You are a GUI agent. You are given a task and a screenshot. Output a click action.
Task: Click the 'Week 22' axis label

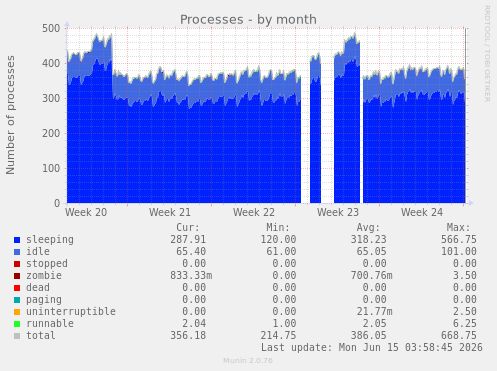coord(254,212)
